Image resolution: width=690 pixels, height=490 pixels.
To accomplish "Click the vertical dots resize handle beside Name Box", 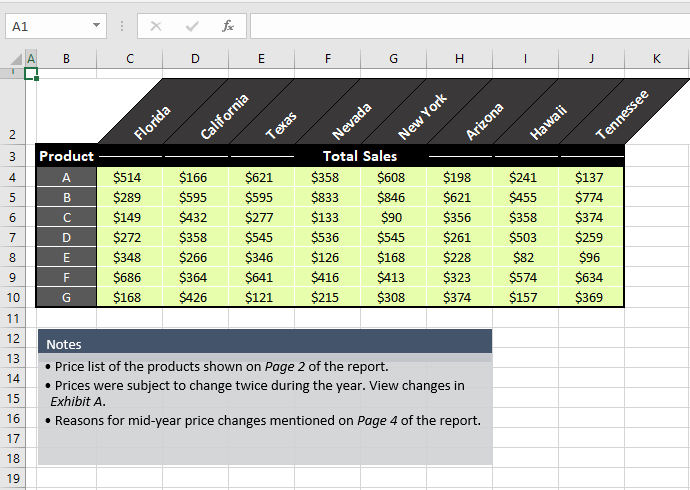I will (x=121, y=26).
